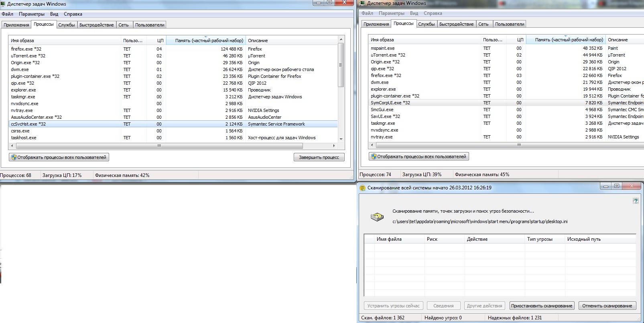Open Вид menu in left Task Manager
The height and width of the screenshot is (323, 644).
(54, 14)
